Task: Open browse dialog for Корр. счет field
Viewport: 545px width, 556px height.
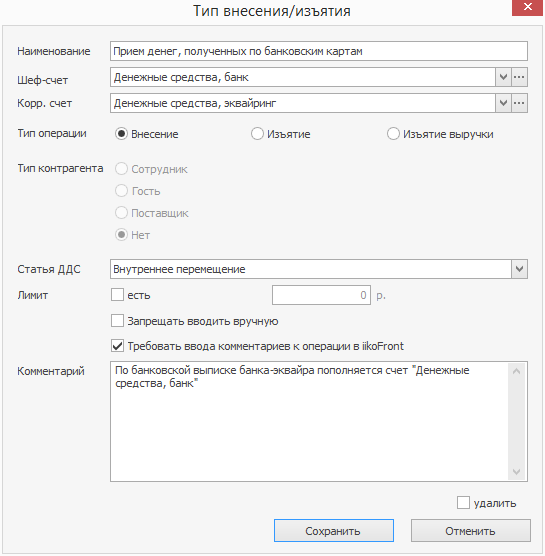Action: coord(519,103)
